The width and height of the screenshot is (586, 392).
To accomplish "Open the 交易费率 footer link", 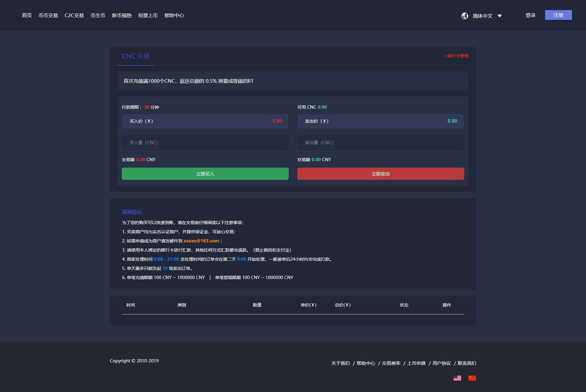I will pyautogui.click(x=391, y=363).
